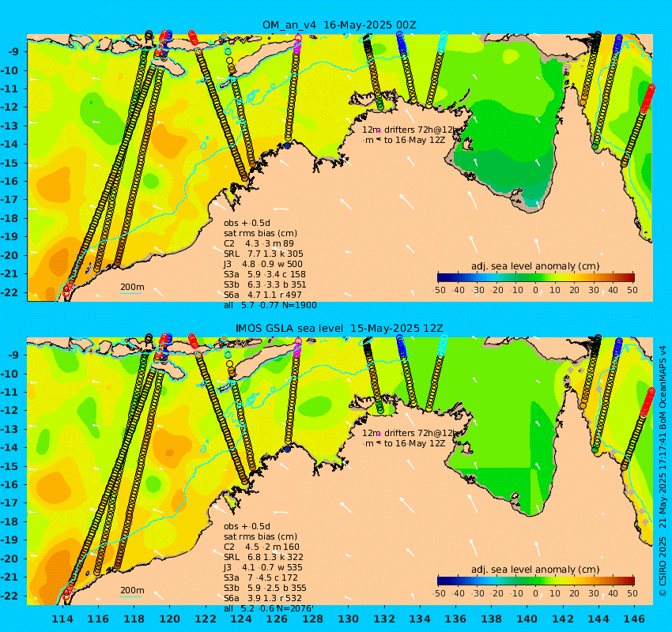
Task: Click 'sat rms bias (cm)' header in top panel
Action: (x=260, y=233)
